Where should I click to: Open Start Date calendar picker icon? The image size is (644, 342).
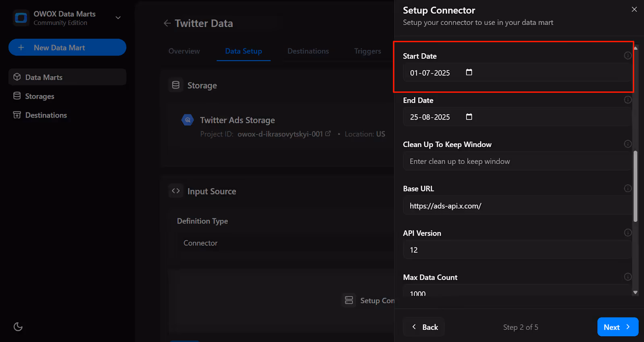pyautogui.click(x=469, y=73)
